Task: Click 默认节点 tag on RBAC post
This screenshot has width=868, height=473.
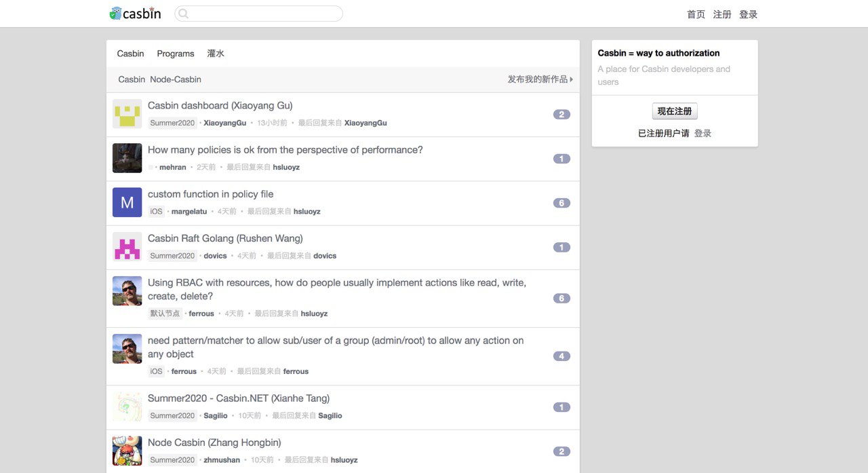Action: tap(165, 314)
